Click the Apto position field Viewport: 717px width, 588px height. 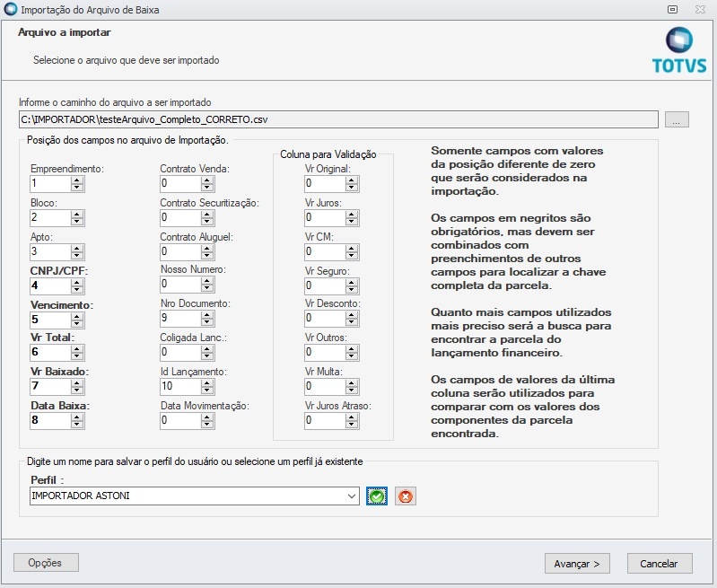[50, 251]
